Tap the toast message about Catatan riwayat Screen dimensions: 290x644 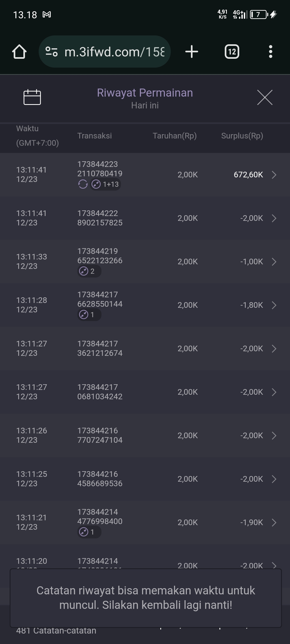coord(146,598)
